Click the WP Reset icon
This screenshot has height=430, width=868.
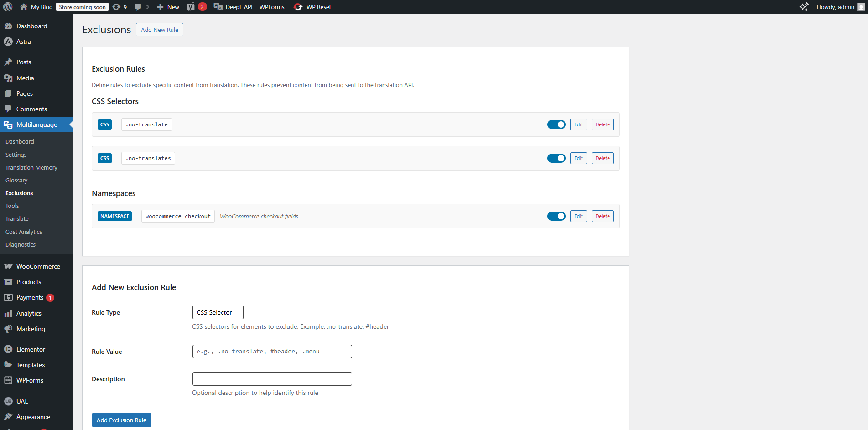coord(298,7)
